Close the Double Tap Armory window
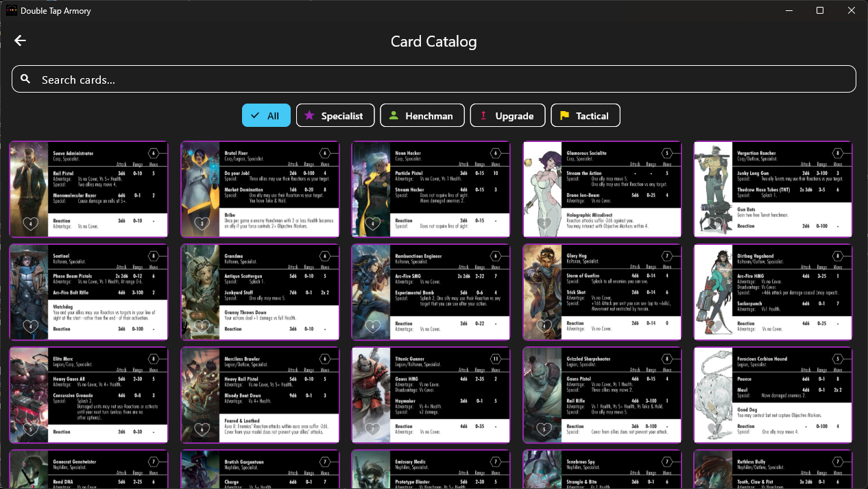Viewport: 868px width, 489px height. [x=852, y=10]
